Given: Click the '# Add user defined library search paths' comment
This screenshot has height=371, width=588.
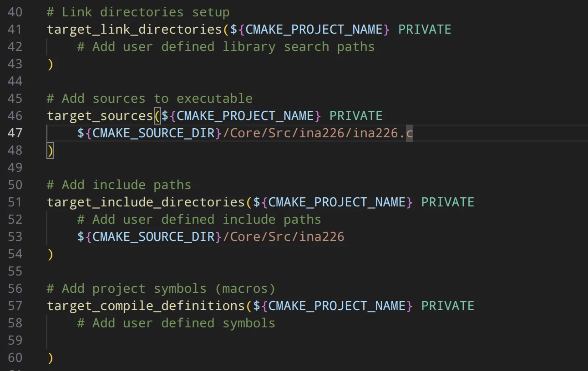Looking at the screenshot, I should (226, 46).
